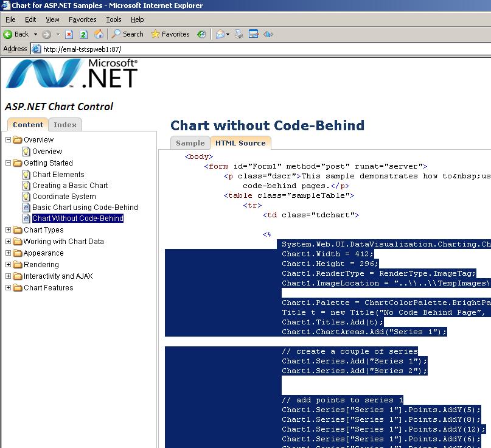Expand the Rendering folder node
Image resolution: width=491 pixels, height=448 pixels.
(8, 265)
